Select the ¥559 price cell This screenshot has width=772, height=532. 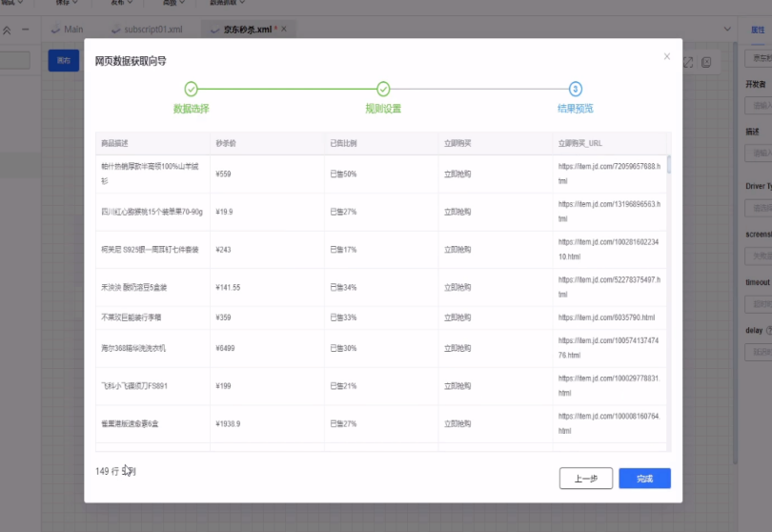(267, 174)
